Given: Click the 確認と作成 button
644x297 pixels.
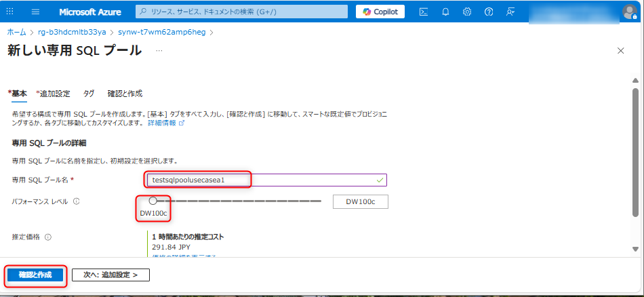Looking at the screenshot, I should tap(35, 275).
